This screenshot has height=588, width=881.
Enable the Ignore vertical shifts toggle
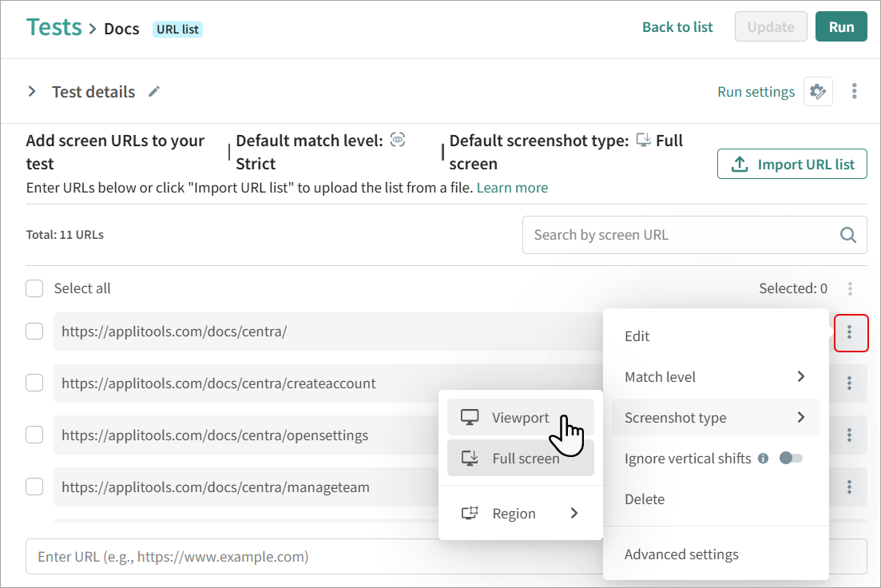coord(791,458)
